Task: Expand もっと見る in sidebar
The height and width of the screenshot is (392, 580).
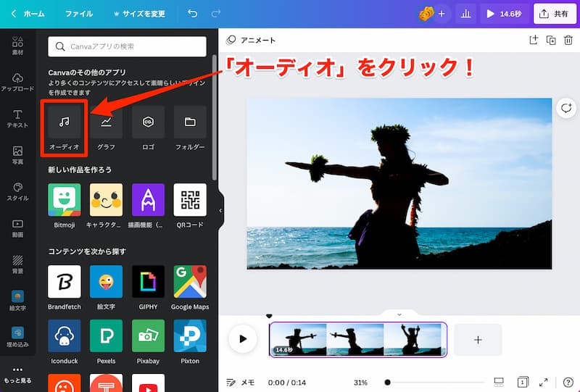Action: (x=17, y=374)
